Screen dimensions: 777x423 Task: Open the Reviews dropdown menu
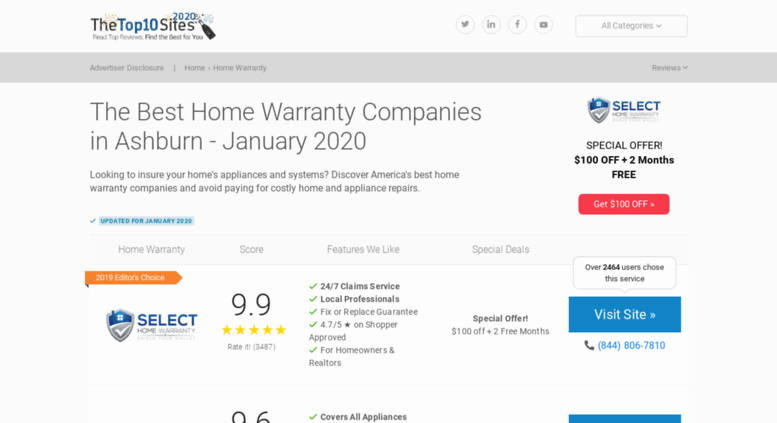pos(669,68)
